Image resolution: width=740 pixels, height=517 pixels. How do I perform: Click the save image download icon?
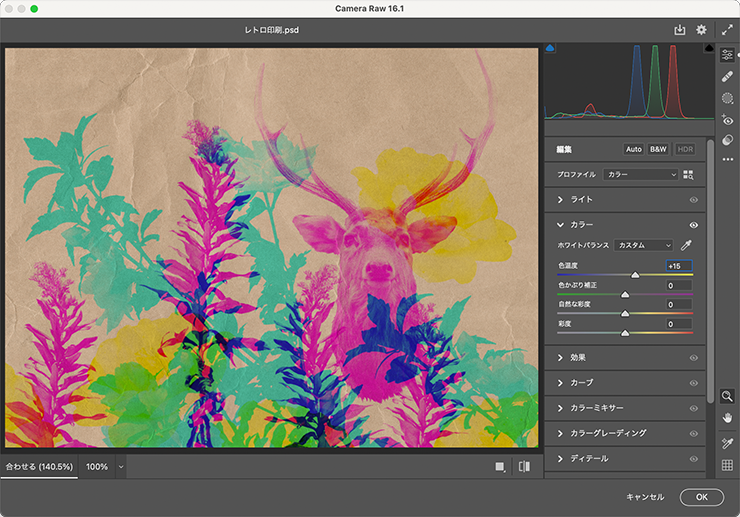click(680, 30)
